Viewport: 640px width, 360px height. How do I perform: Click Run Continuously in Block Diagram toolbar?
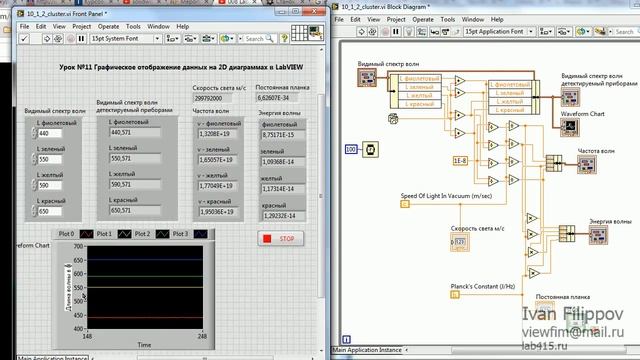coord(372,31)
